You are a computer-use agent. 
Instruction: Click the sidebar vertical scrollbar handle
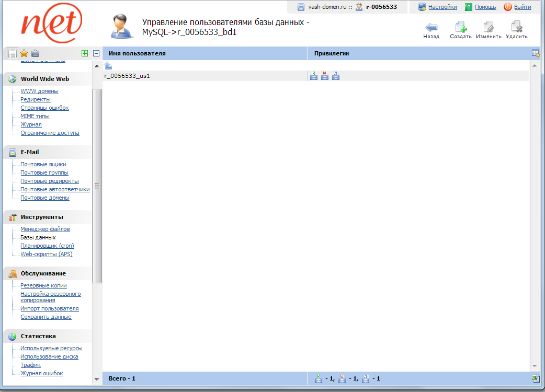(97, 186)
